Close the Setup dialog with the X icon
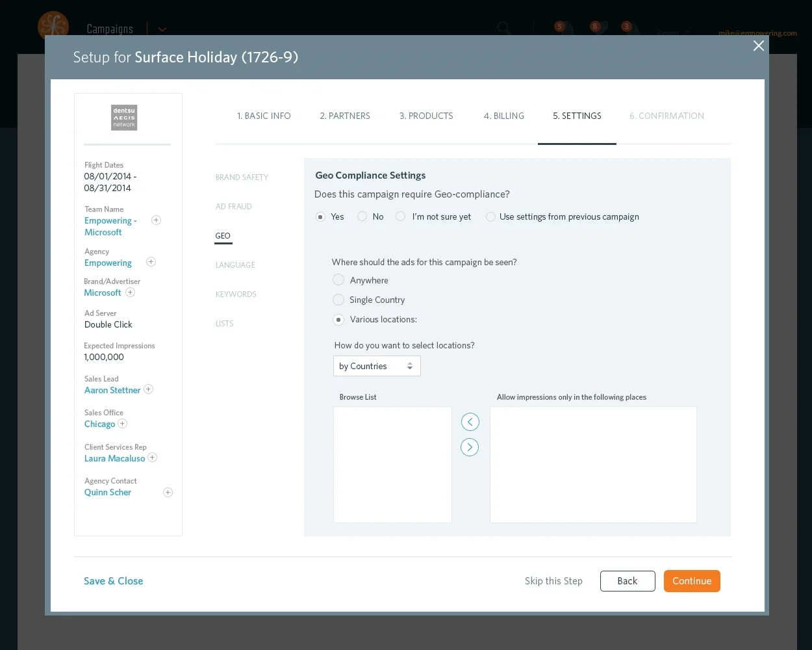This screenshot has height=650, width=812. pos(758,45)
